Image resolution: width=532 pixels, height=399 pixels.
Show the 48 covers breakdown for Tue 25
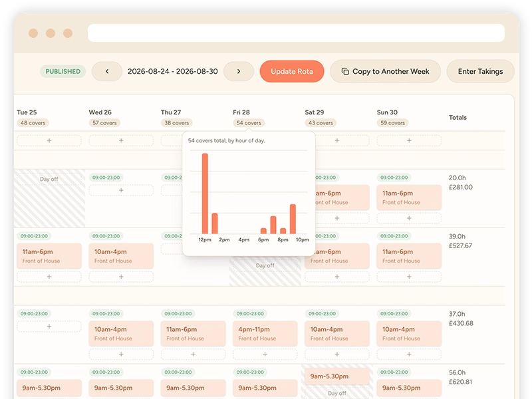click(33, 123)
